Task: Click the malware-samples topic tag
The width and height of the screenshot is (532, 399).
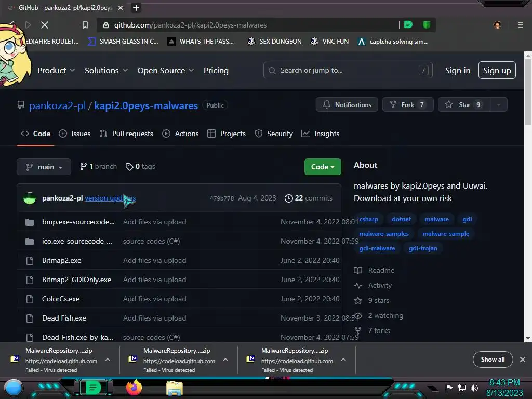Action: click(384, 234)
